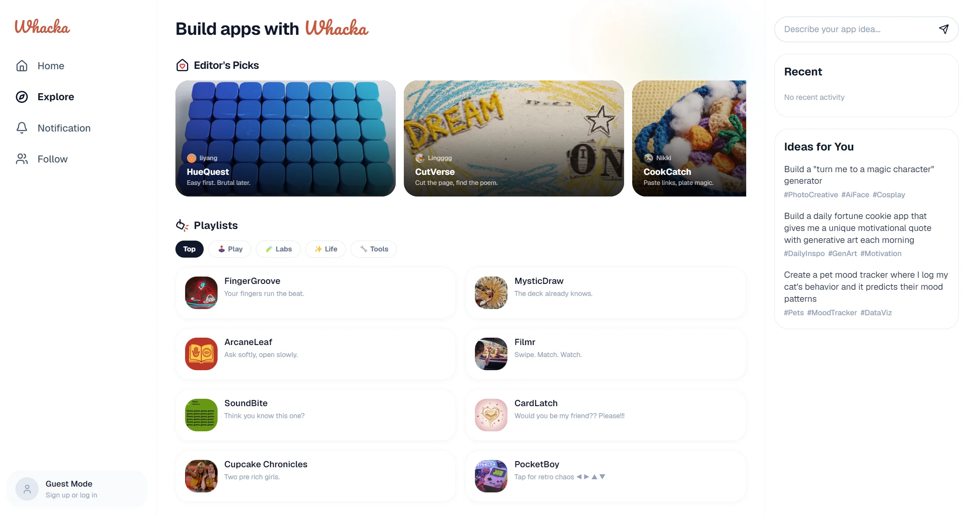Open FingerGroove app icon

coord(201,292)
